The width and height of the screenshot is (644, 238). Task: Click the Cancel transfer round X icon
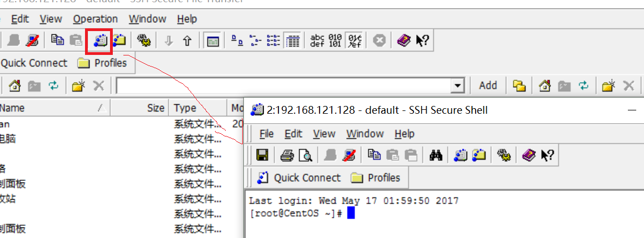point(379,40)
